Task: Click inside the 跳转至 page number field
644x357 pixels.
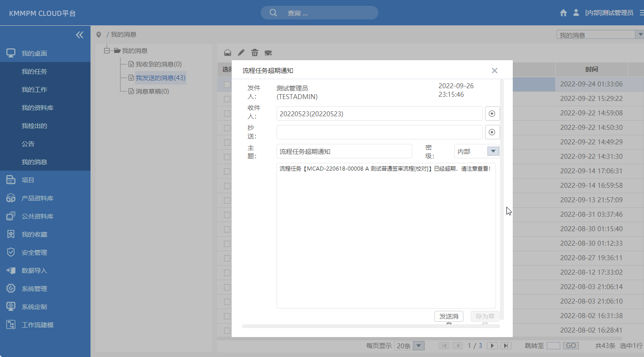Action: click(553, 345)
